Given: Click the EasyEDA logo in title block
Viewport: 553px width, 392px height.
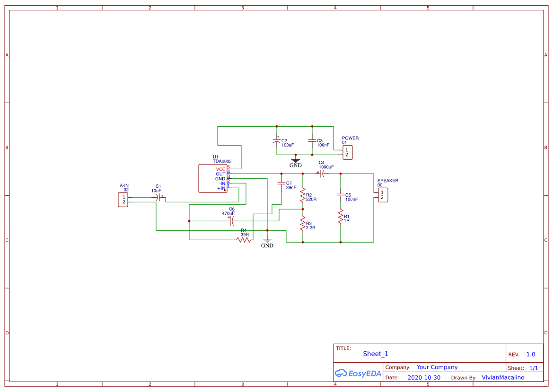Looking at the screenshot, I should 358,373.
